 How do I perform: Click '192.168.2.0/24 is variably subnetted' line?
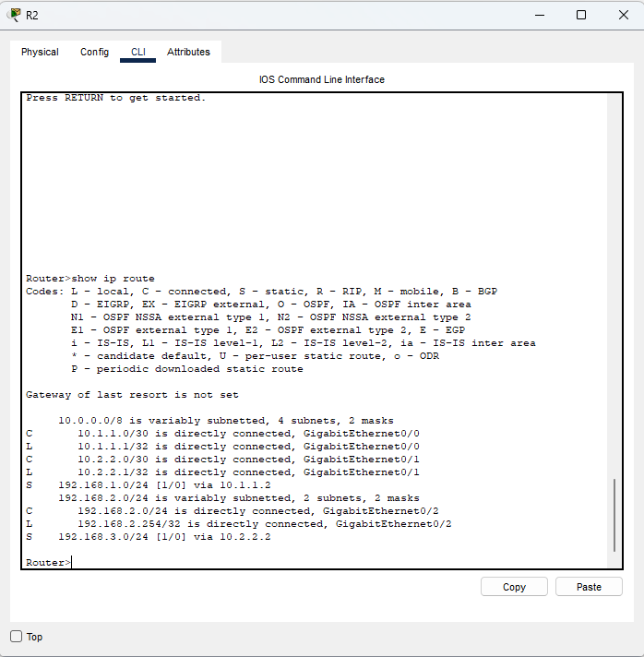pos(239,497)
